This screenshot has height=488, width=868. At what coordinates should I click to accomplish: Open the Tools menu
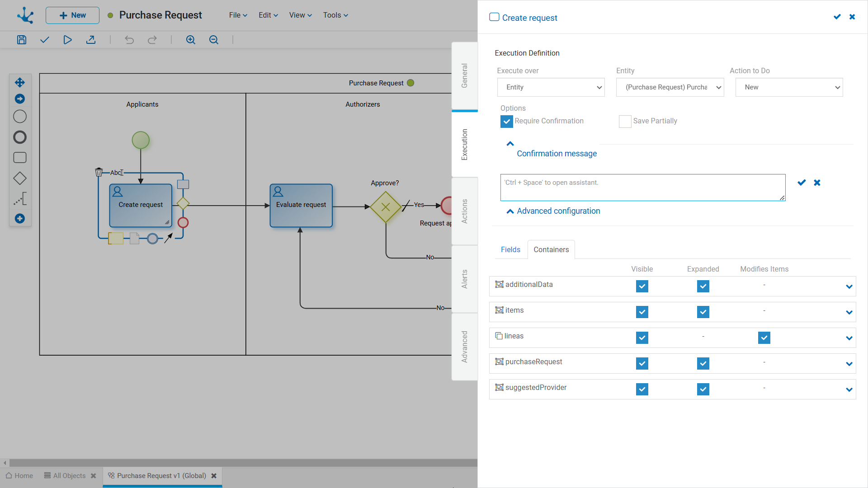tap(335, 15)
